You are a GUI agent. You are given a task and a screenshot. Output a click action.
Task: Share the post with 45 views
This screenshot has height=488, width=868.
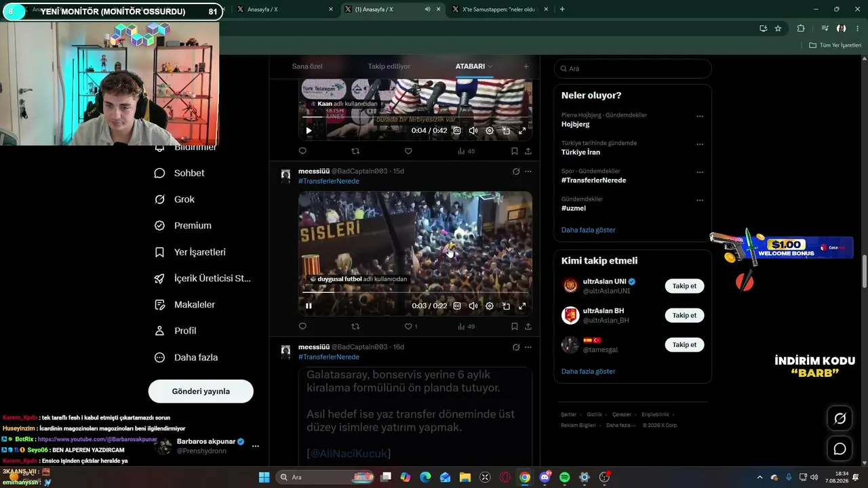(x=528, y=151)
